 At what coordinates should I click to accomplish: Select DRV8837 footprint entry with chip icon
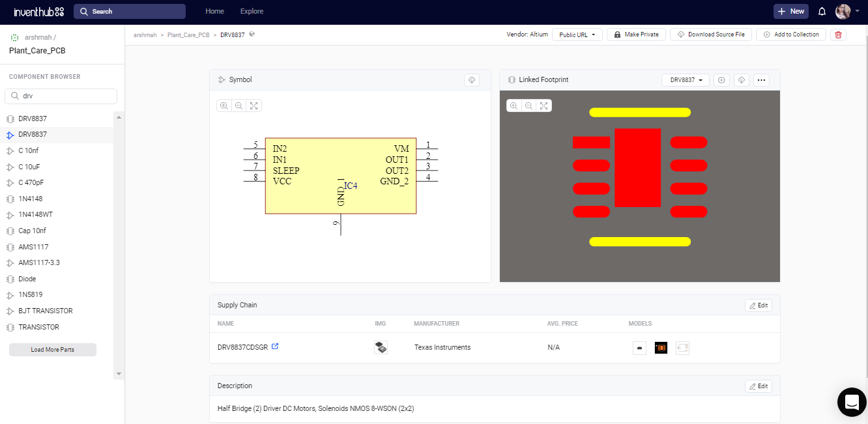[57, 119]
